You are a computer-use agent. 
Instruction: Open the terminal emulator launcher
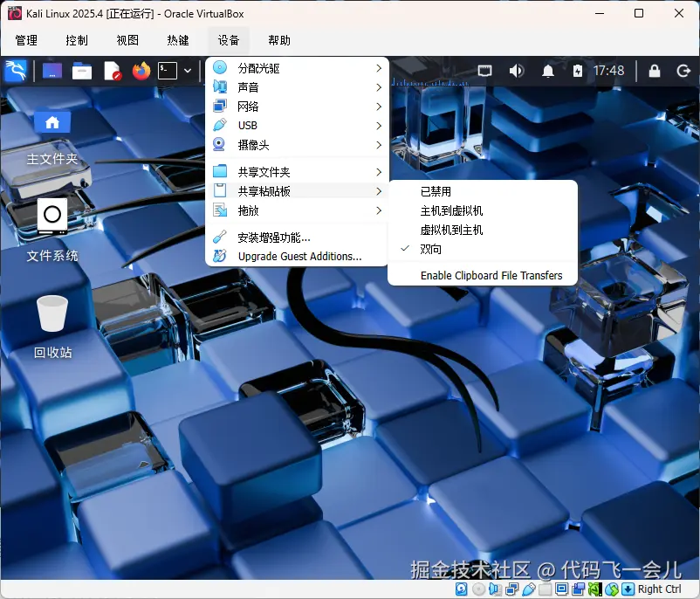point(168,71)
